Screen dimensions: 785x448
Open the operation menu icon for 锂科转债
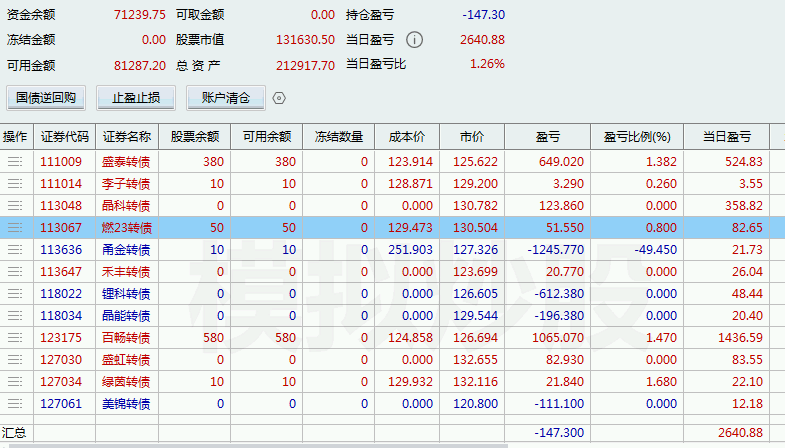[15, 294]
